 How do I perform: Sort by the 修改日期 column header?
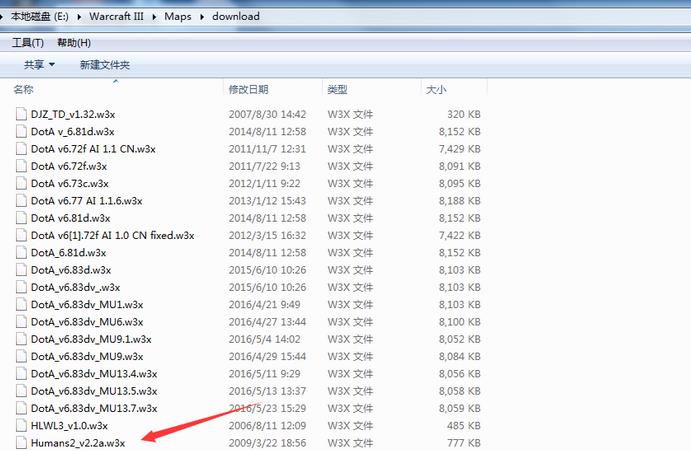coord(249,89)
